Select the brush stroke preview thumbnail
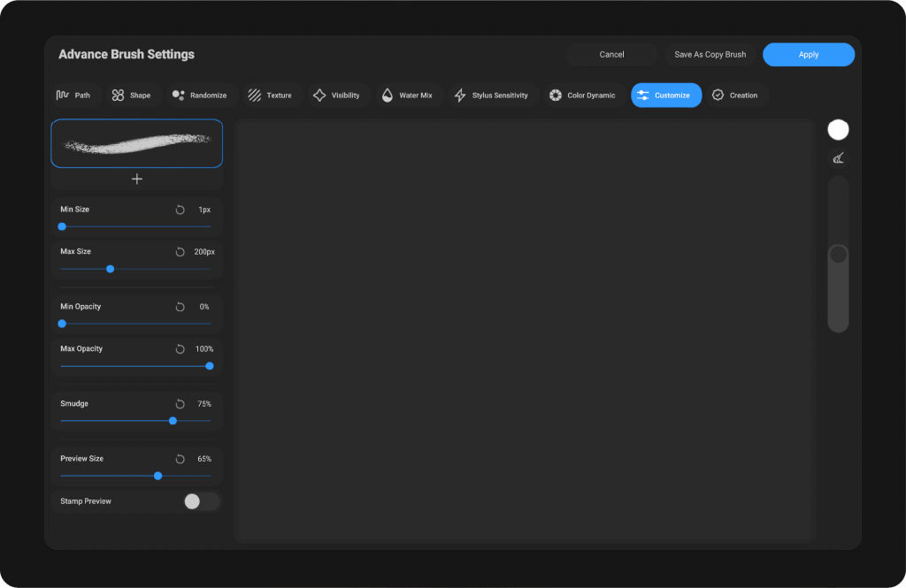The image size is (906, 588). point(137,143)
